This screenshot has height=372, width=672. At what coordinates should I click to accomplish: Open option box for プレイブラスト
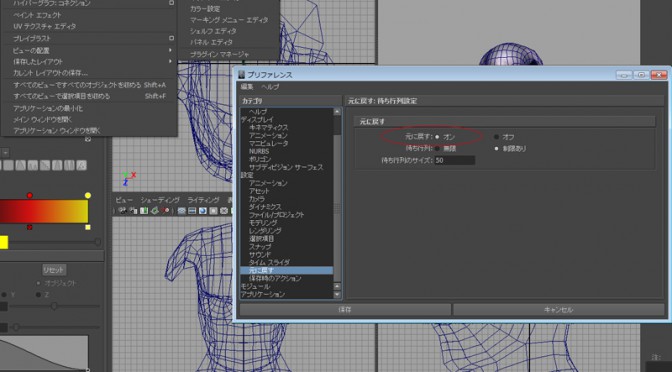[x=171, y=38]
